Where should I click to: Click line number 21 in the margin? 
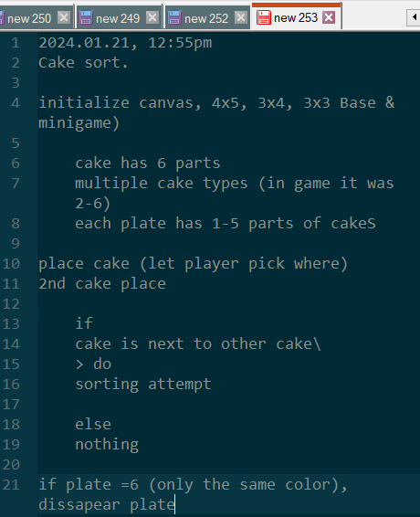11,485
